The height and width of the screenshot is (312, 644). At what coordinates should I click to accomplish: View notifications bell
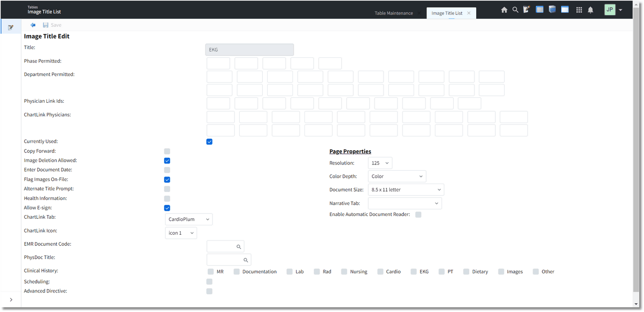coord(591,10)
